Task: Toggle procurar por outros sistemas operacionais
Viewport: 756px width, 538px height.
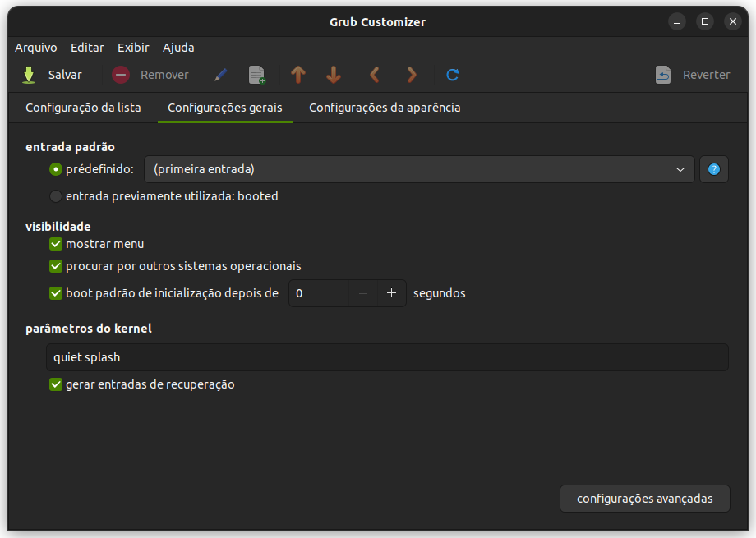Action: 56,266
